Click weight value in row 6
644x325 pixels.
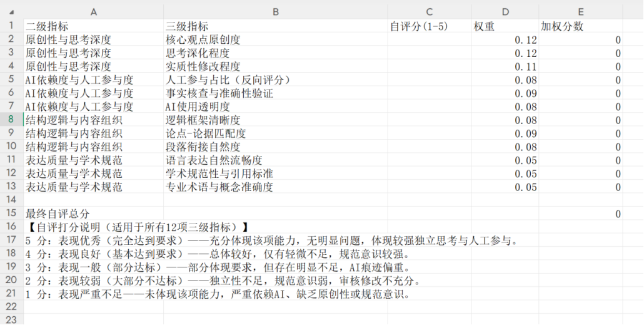coord(505,93)
